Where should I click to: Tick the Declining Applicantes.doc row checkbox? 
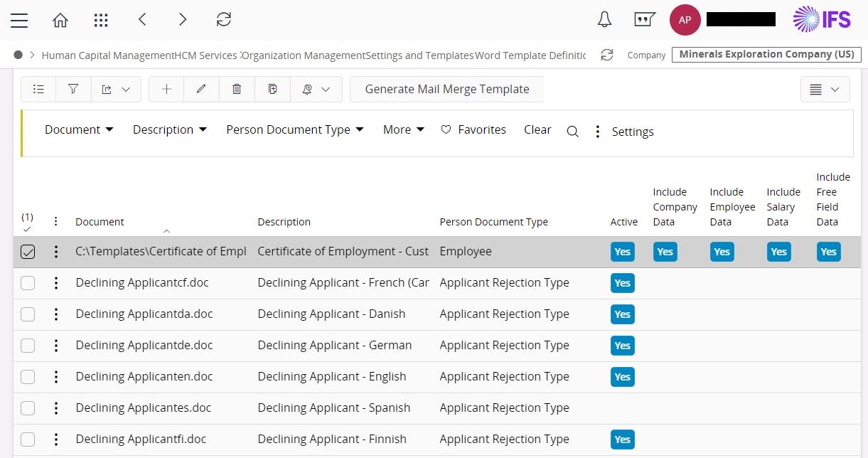28,408
